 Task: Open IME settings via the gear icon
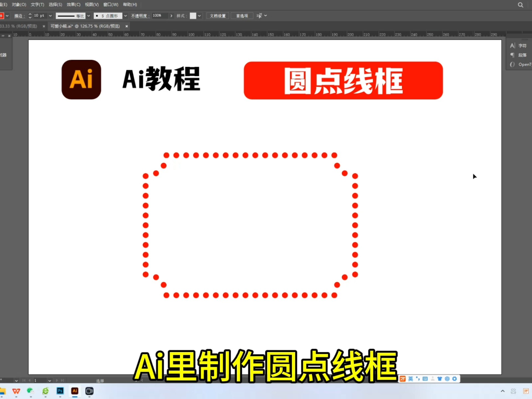(x=455, y=379)
